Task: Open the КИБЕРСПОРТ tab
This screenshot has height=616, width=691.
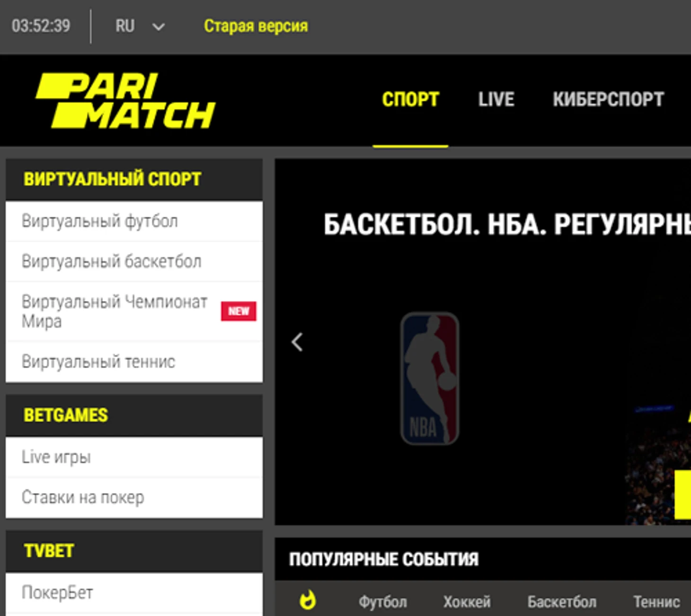Action: tap(608, 99)
